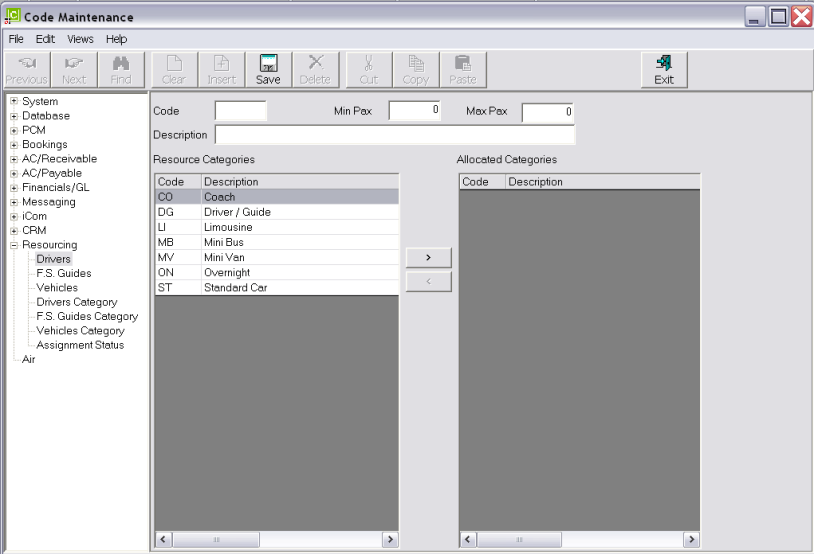
Task: Click the Description input field
Action: click(394, 135)
